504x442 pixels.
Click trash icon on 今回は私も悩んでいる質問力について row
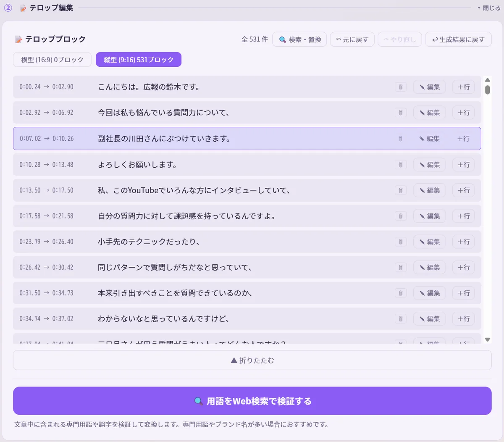[x=401, y=113]
